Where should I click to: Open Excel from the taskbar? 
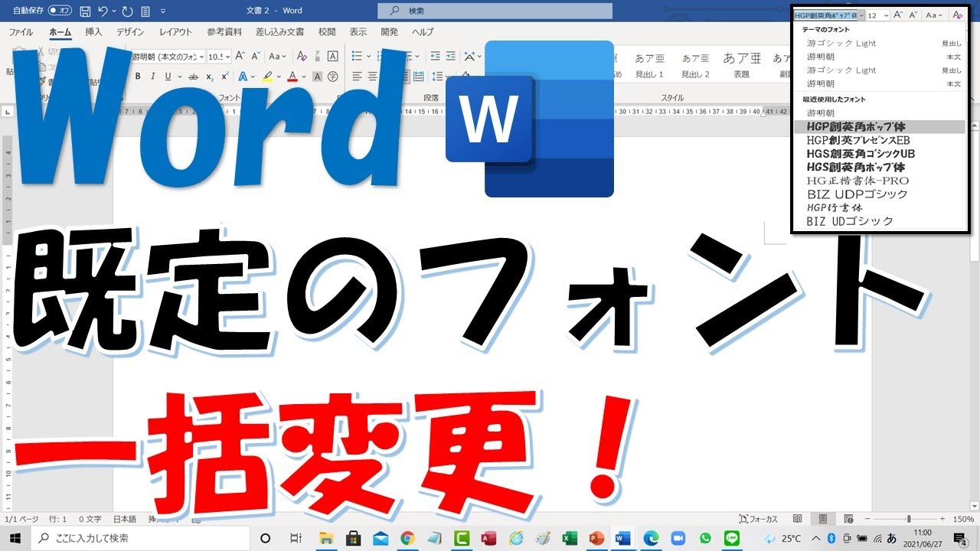coord(570,538)
